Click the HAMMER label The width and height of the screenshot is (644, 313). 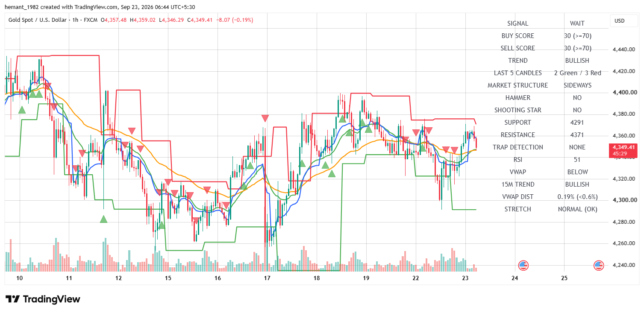click(x=518, y=98)
